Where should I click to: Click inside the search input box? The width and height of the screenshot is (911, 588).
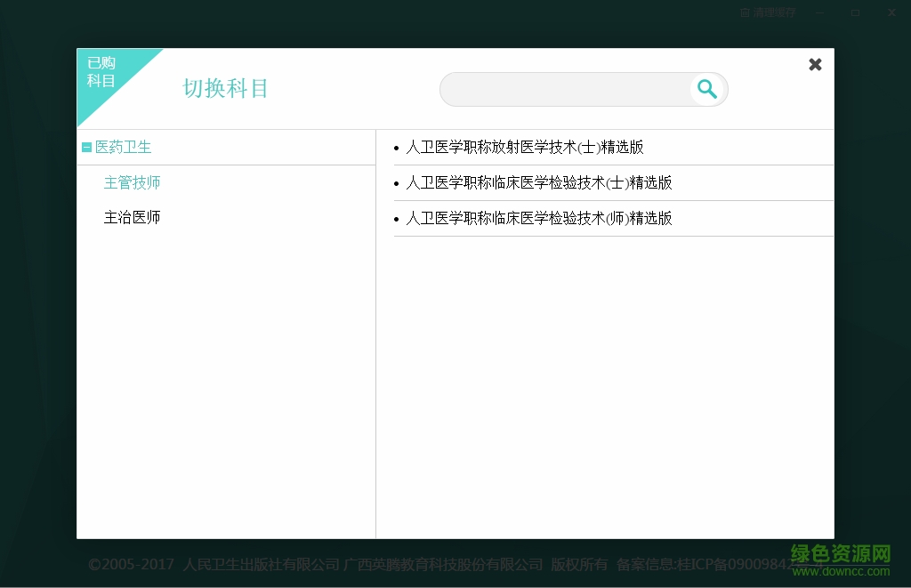tap(569, 89)
